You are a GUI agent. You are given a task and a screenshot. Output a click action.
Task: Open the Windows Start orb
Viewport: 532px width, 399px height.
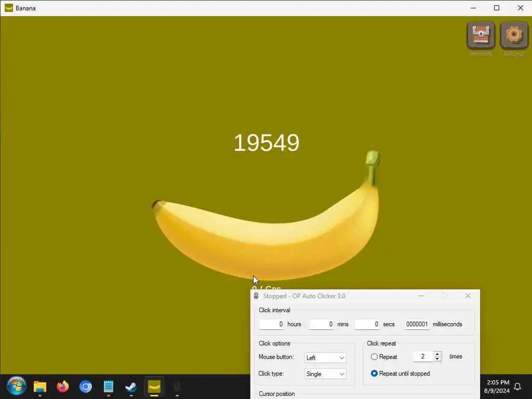[16, 387]
